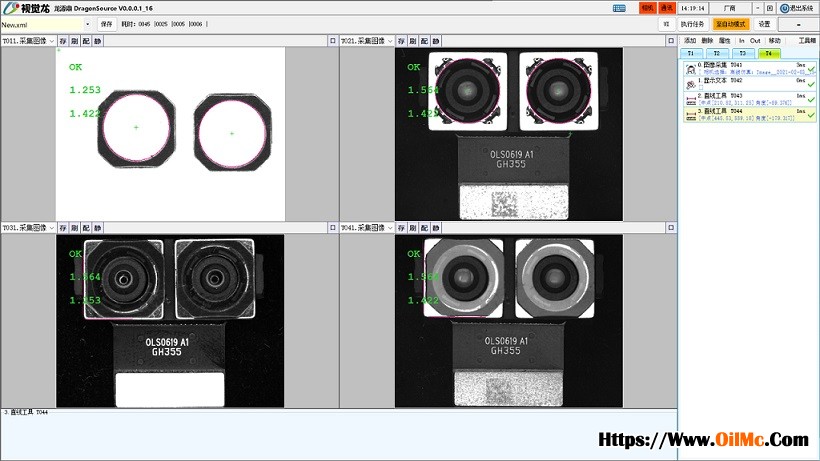
Task: Click the T031 pane camera module image
Action: [x=170, y=321]
